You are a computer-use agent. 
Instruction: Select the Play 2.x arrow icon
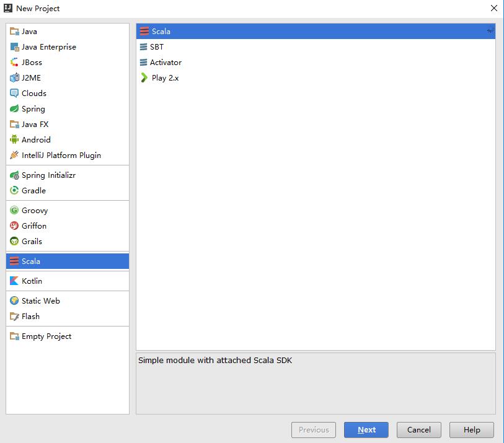(144, 78)
